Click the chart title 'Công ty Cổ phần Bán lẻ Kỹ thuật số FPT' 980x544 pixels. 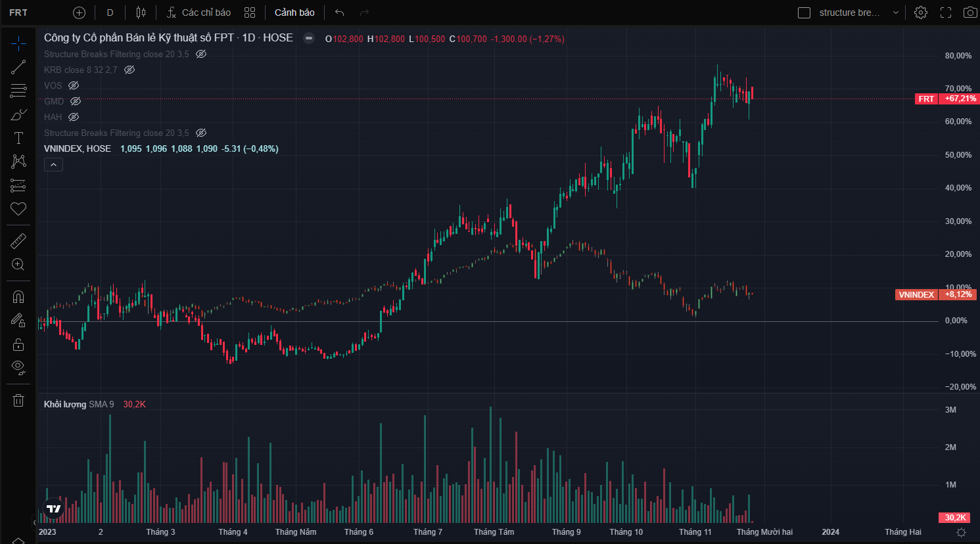139,38
